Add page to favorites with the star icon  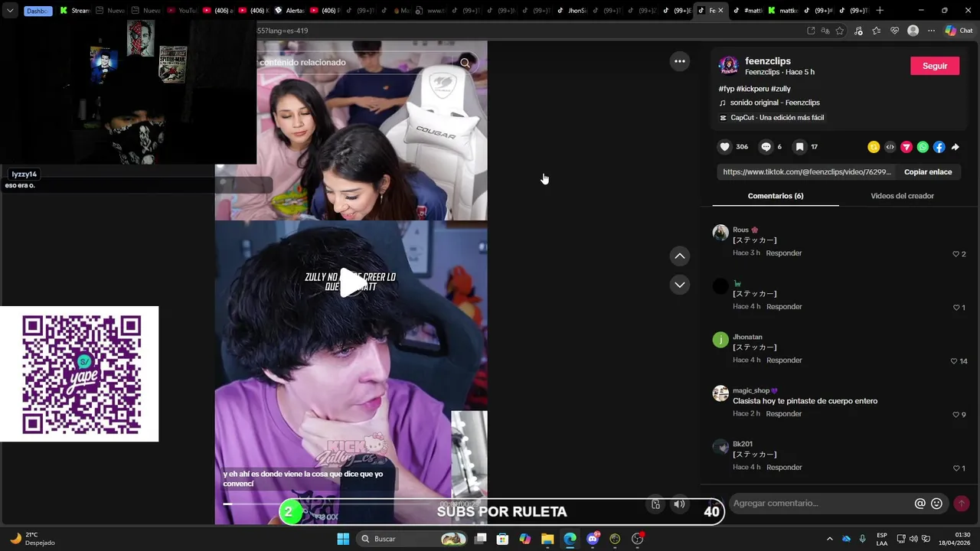840,31
